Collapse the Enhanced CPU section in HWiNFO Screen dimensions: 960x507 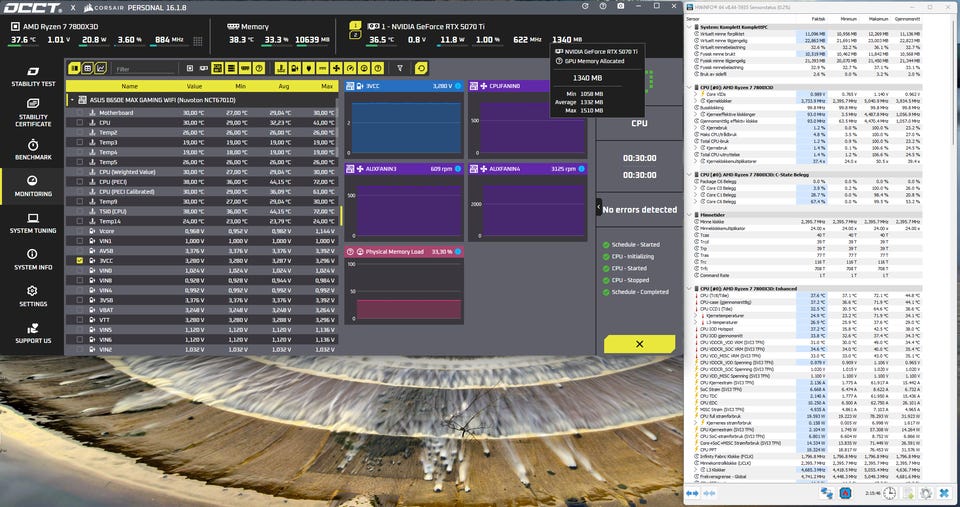pyautogui.click(x=690, y=288)
